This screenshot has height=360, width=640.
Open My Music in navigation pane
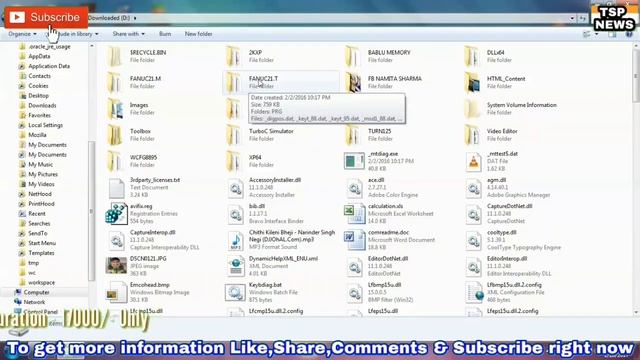40,164
